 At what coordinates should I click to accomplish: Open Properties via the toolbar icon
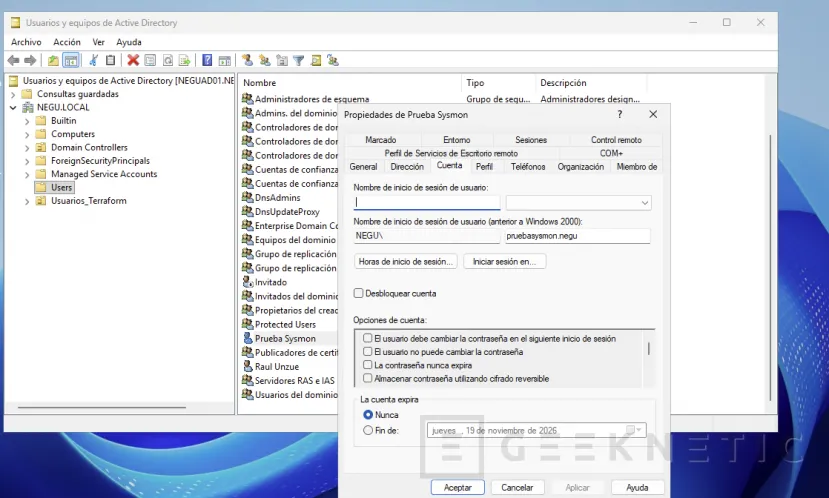(x=150, y=61)
